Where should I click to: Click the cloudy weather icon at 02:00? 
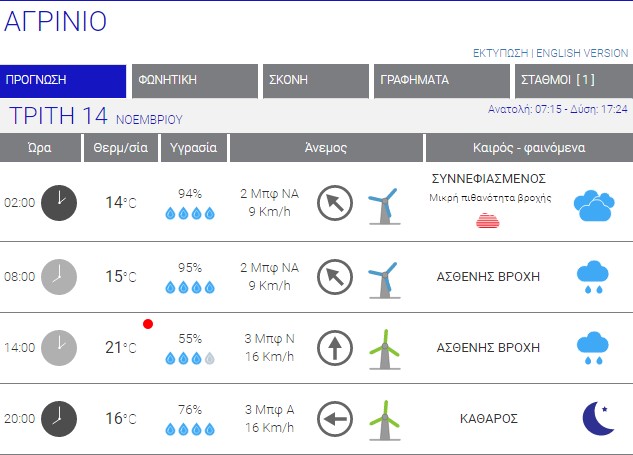[x=593, y=205]
